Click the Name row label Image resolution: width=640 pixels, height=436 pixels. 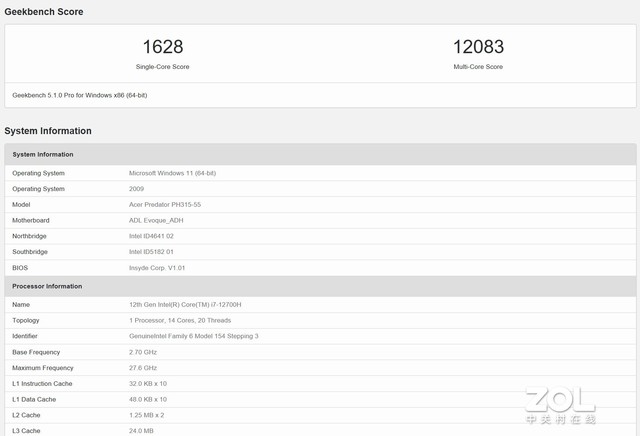tap(21, 305)
